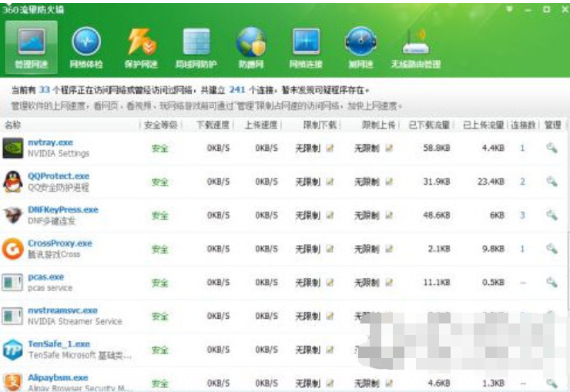The height and width of the screenshot is (392, 570).
Task: Edit download limit for pcas.exe
Action: pos(330,283)
